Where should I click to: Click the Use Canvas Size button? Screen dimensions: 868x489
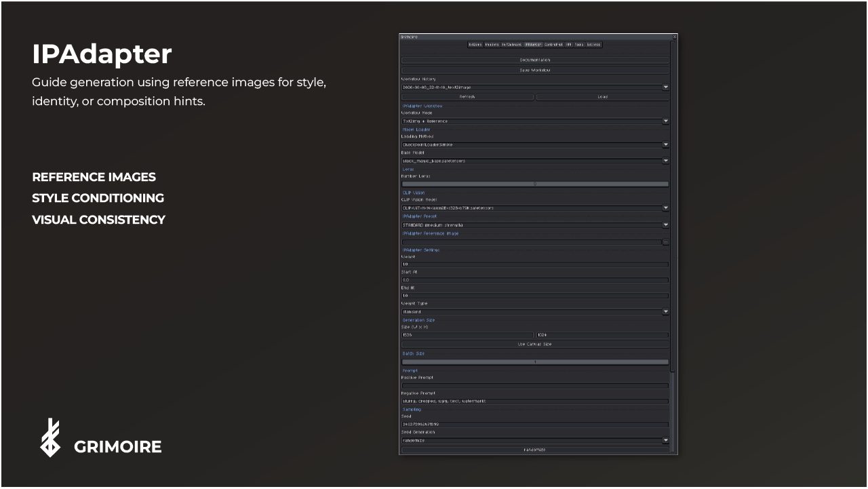pos(535,345)
